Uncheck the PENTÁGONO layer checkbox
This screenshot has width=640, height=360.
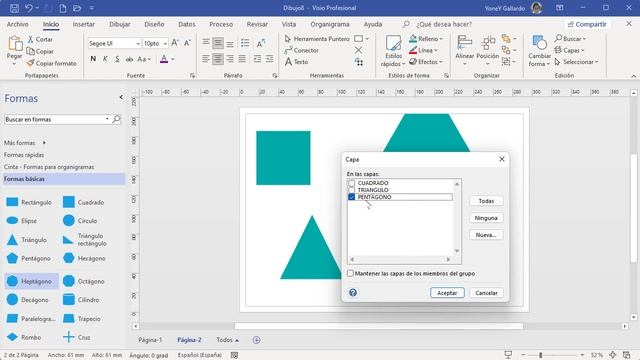(x=352, y=197)
